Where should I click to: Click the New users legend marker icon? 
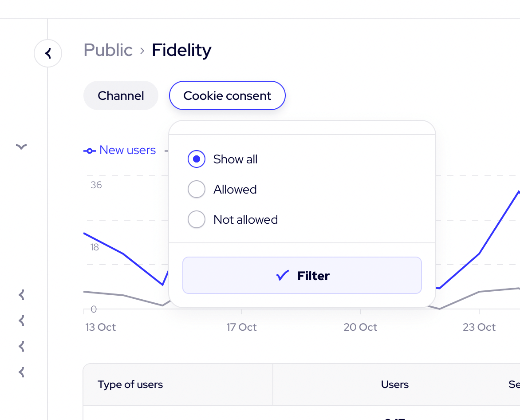tap(89, 151)
